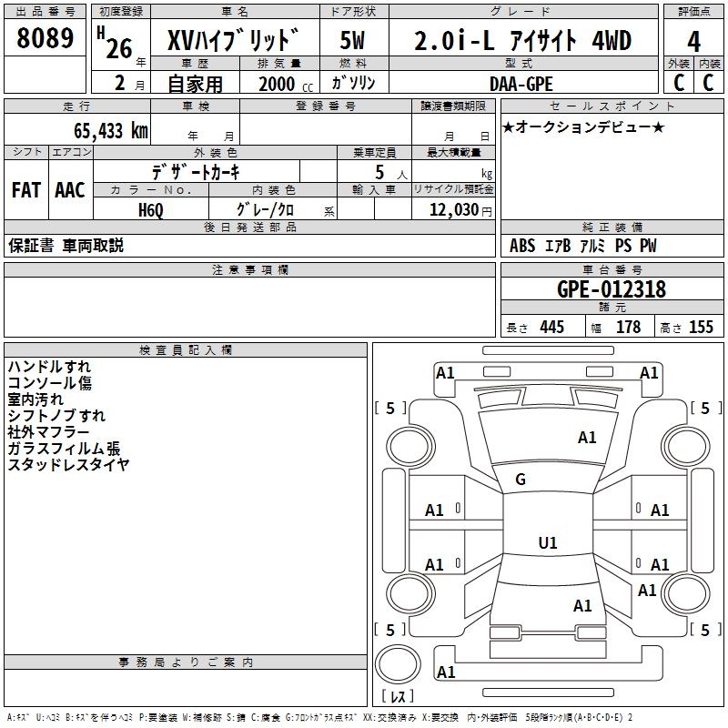The height and width of the screenshot is (728, 728).
Task: Click the A1 mark on the rear bumper
Action: [446, 672]
